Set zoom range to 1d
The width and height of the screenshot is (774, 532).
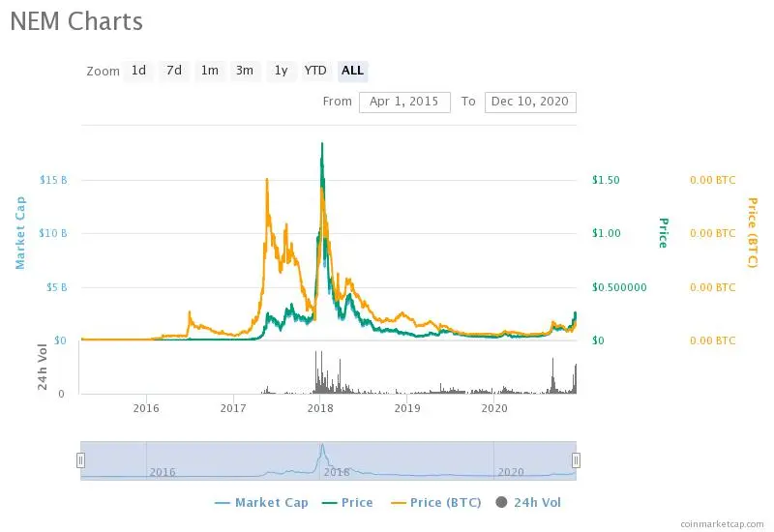[x=138, y=71]
